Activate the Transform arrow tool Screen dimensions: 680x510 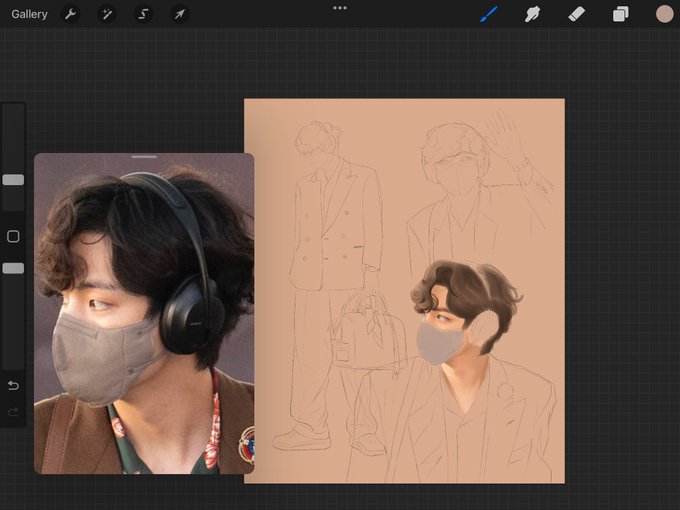[180, 14]
